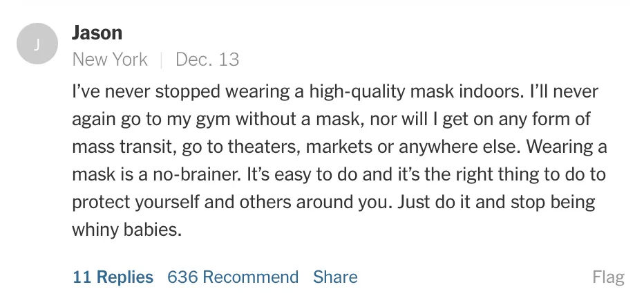This screenshot has width=644, height=305.
Task: Open the commenter name "Jason"
Action: coord(97,33)
